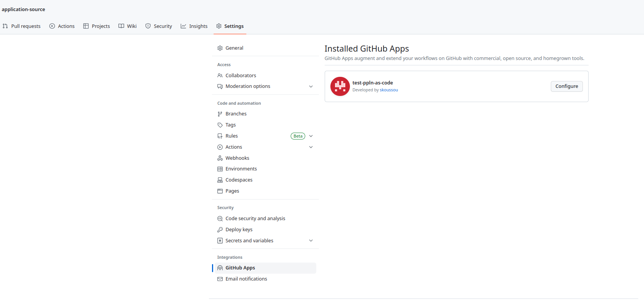This screenshot has height=305, width=644.
Task: Click the Webhooks icon
Action: 220,158
